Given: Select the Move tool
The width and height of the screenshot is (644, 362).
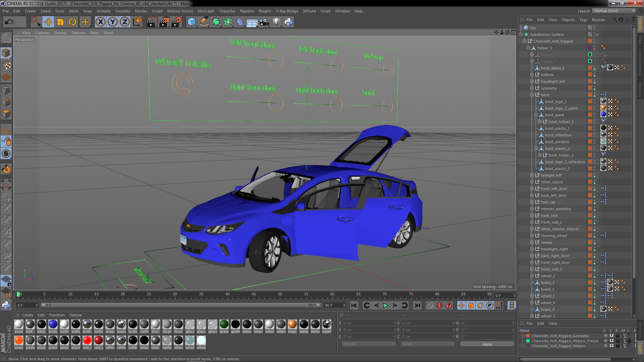Looking at the screenshot, I should [x=48, y=22].
